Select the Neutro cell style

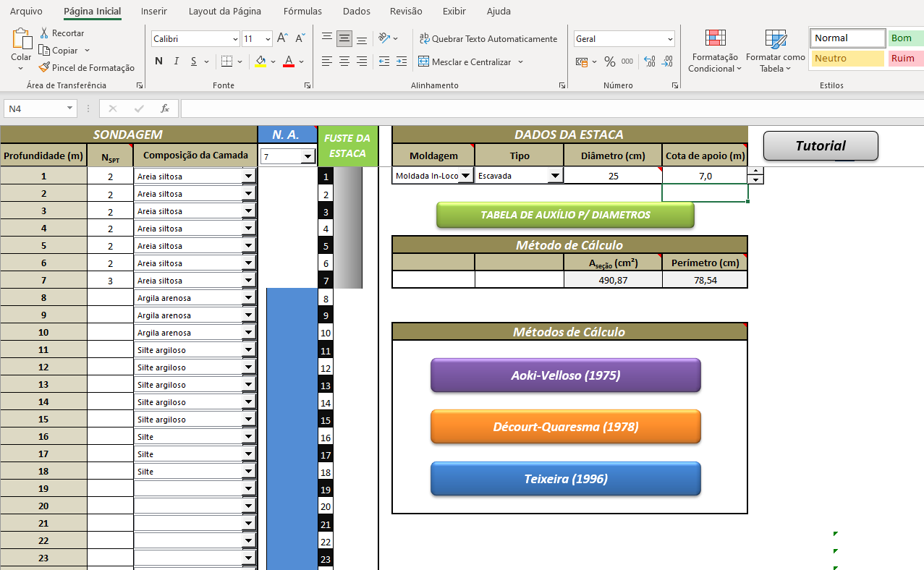(x=848, y=59)
